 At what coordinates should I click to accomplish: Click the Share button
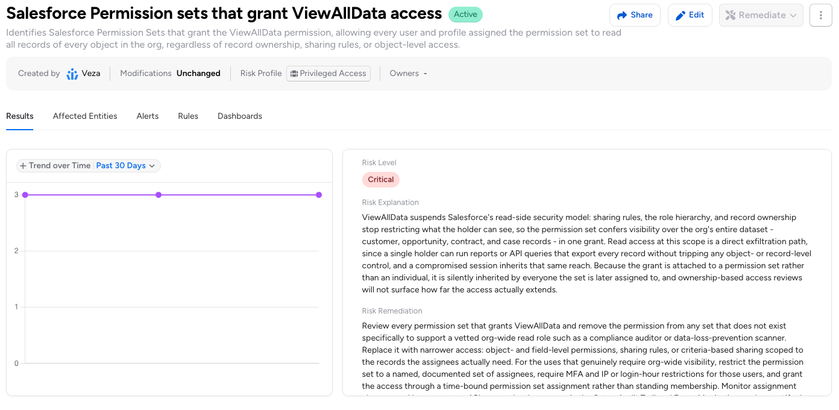[635, 15]
